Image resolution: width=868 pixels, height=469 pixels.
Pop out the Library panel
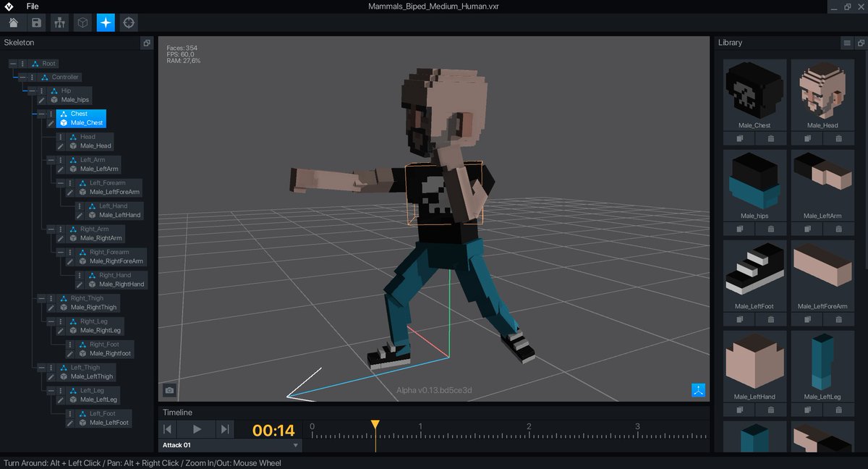[x=861, y=43]
